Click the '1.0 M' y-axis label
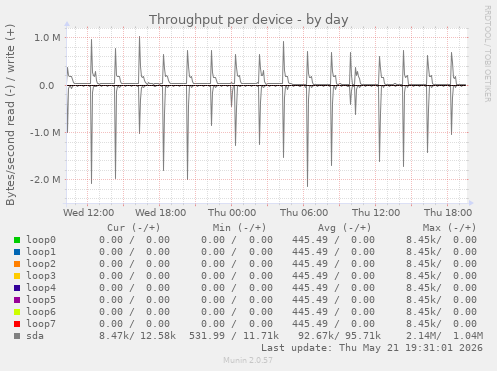This screenshot has width=497, height=371. 47,38
